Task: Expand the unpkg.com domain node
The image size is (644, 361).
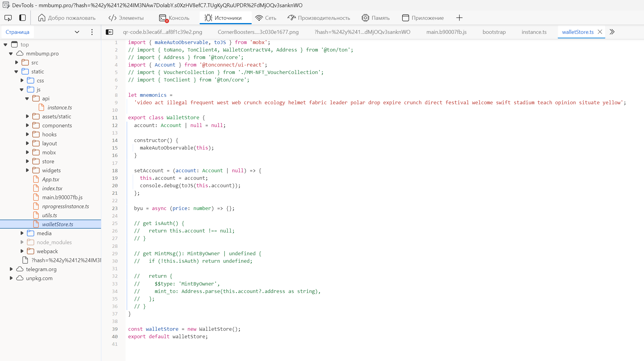Action: (x=11, y=278)
